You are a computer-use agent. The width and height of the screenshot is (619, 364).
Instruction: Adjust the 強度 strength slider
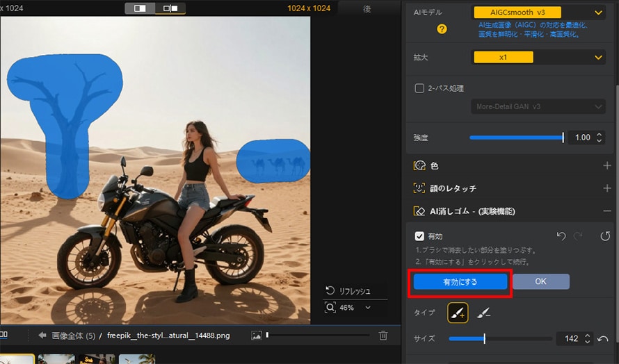[516, 138]
